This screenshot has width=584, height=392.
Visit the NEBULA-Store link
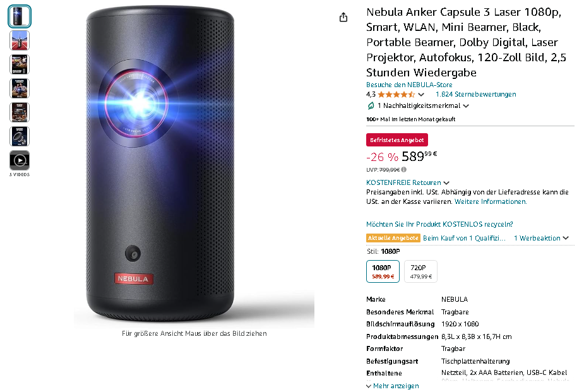409,85
